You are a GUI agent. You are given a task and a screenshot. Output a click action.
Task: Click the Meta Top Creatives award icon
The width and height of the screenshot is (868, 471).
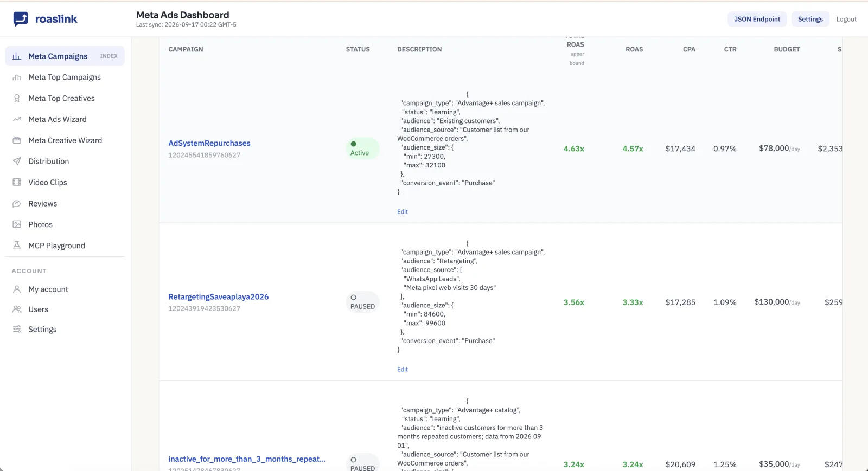[17, 98]
